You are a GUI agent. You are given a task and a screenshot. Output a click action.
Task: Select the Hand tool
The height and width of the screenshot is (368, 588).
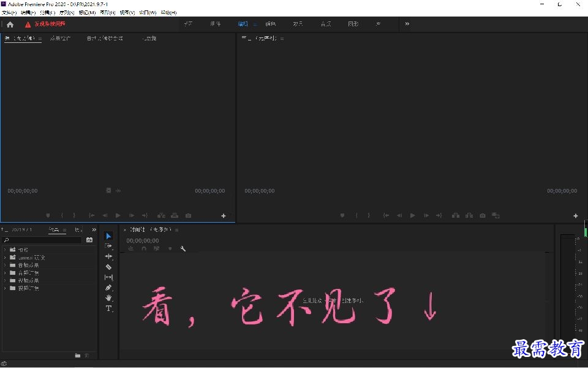pos(108,298)
